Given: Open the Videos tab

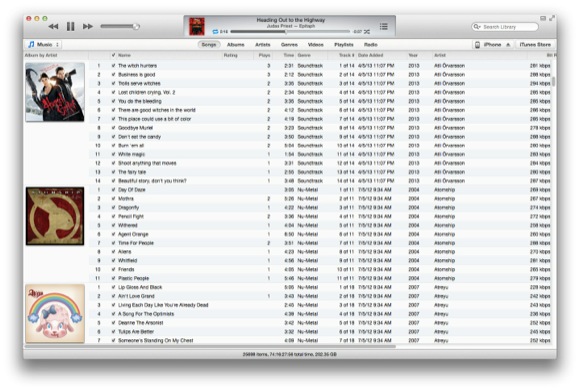Looking at the screenshot, I should point(316,44).
